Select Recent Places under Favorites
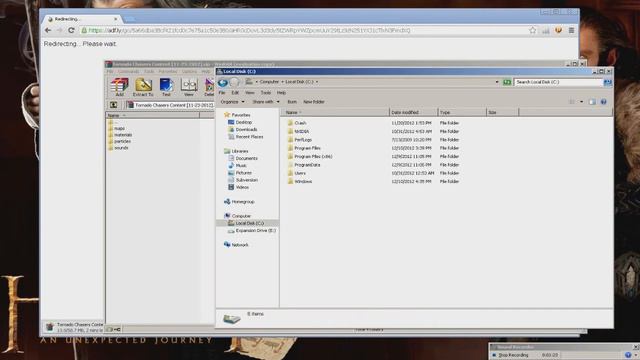 246,137
